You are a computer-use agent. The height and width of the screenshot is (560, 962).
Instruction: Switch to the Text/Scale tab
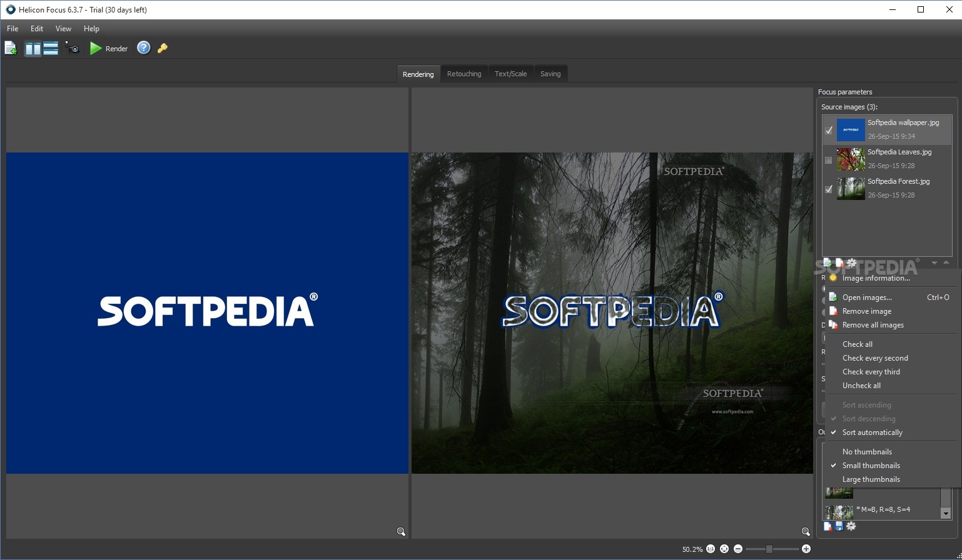click(510, 74)
